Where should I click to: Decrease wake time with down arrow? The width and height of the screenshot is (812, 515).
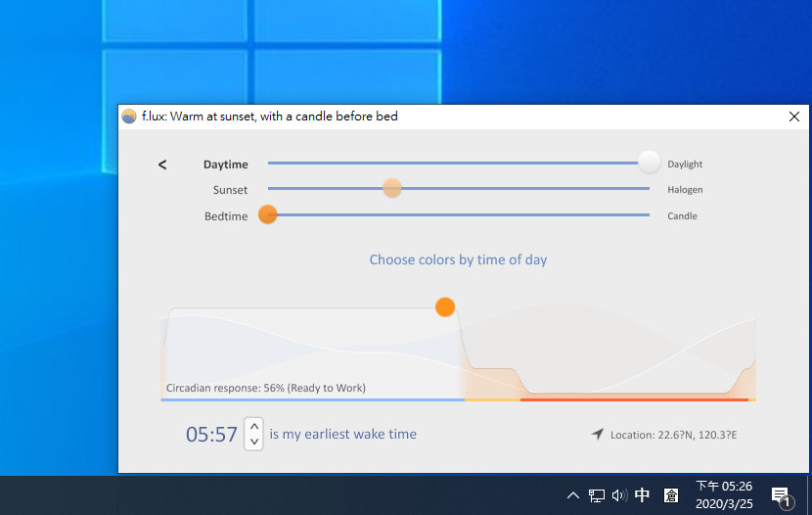point(253,442)
